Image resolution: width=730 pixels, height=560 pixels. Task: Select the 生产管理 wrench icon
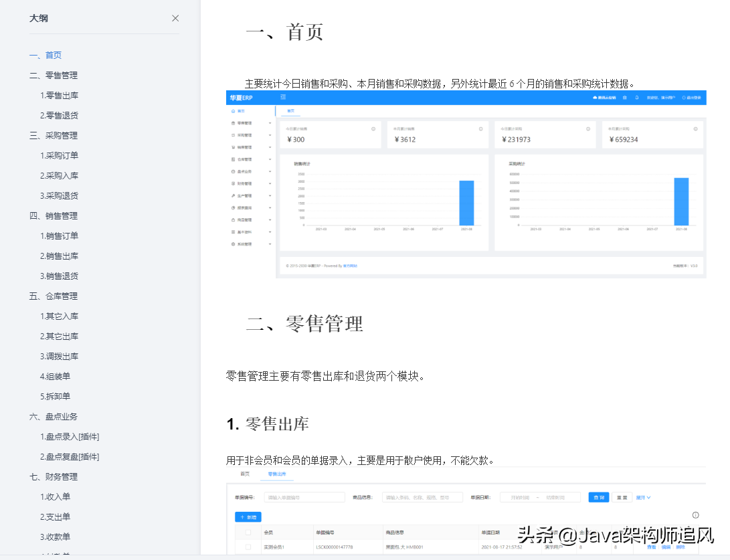pos(233,195)
